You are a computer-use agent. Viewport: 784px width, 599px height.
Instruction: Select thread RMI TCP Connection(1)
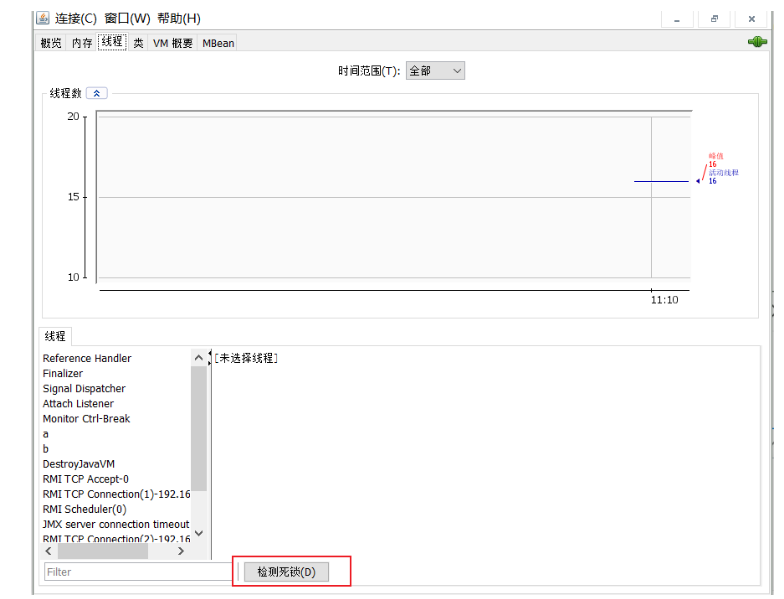pos(116,494)
